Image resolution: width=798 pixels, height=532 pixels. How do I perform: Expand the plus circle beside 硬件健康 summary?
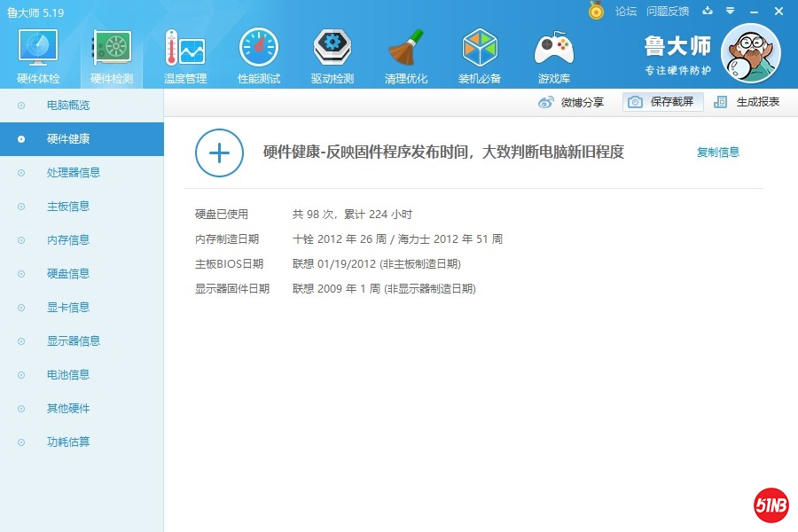pyautogui.click(x=219, y=153)
